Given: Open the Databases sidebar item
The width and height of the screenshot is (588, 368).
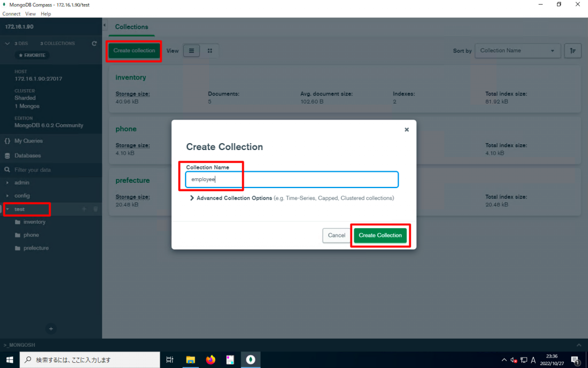Looking at the screenshot, I should click(x=29, y=155).
